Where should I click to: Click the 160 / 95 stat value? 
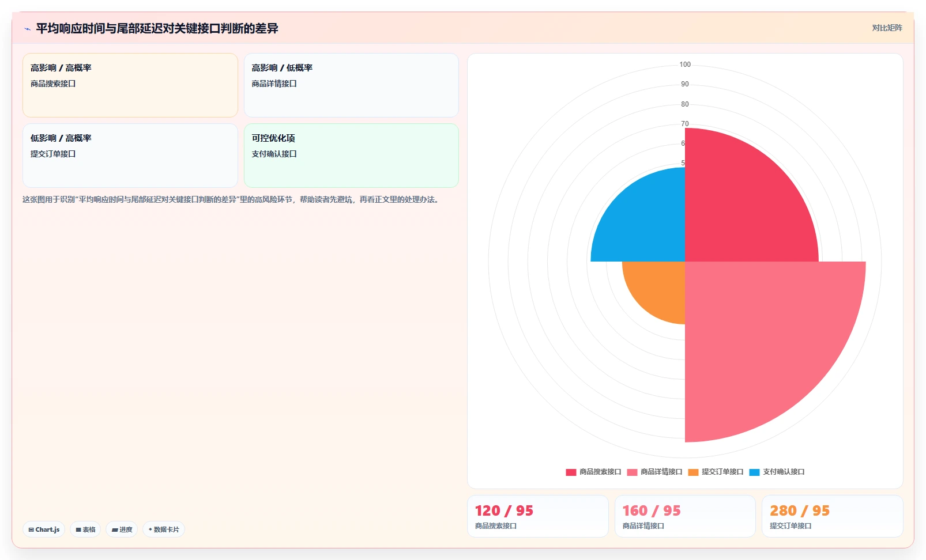652,511
